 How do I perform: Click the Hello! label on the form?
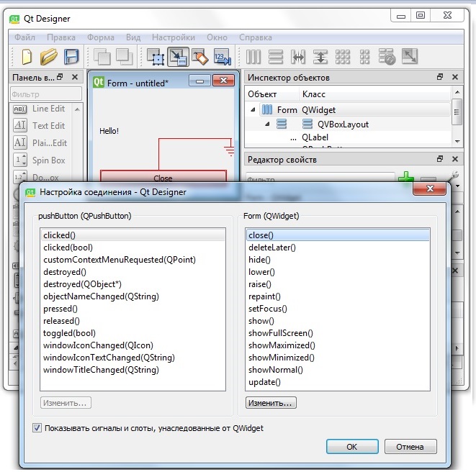coord(109,131)
